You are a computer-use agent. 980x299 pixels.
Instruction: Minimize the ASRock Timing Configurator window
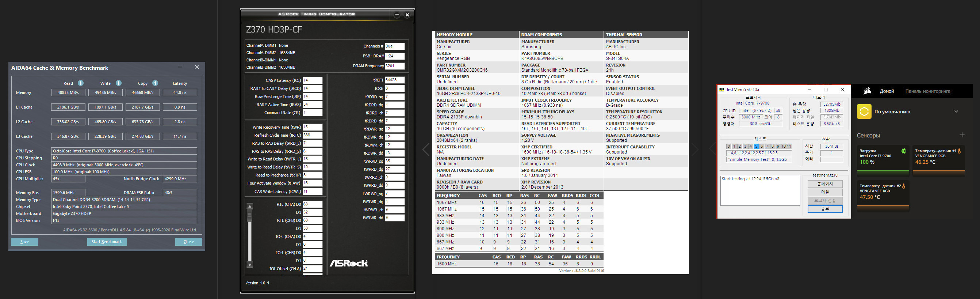[397, 15]
